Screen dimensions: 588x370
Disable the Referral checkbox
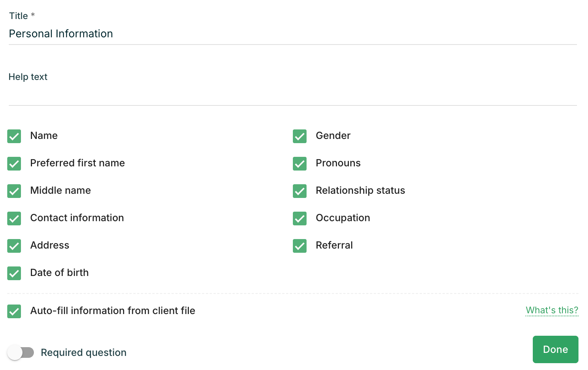point(300,246)
